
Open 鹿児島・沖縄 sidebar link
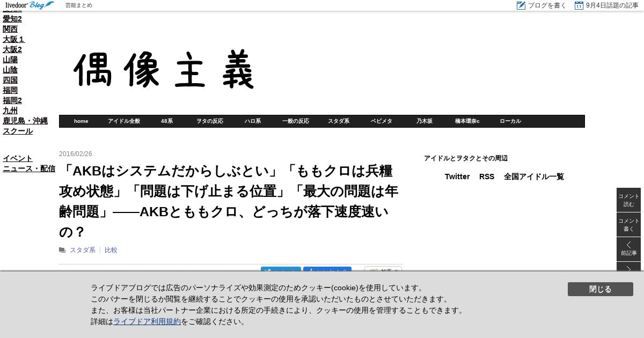(x=25, y=121)
